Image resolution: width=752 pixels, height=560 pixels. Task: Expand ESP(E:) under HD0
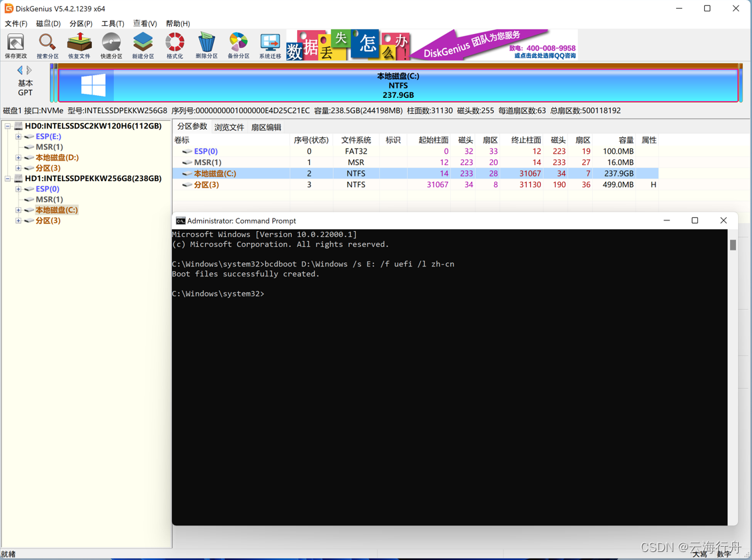coord(18,137)
